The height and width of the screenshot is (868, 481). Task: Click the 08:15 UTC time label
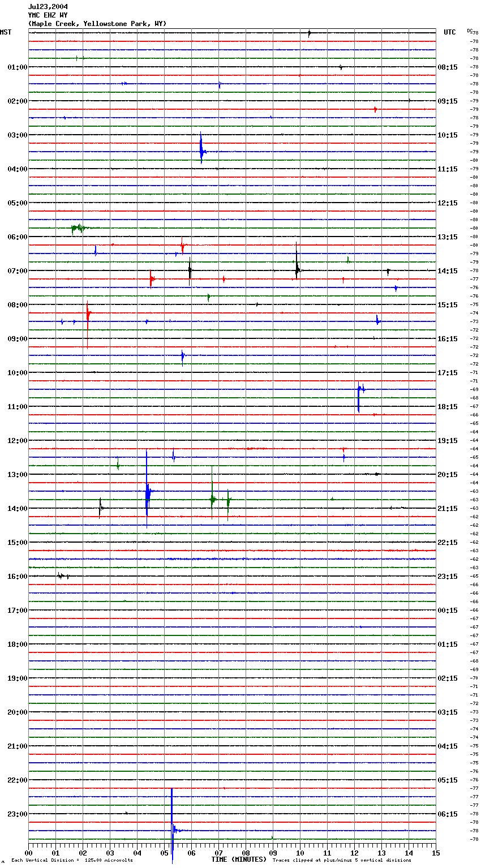coord(448,67)
